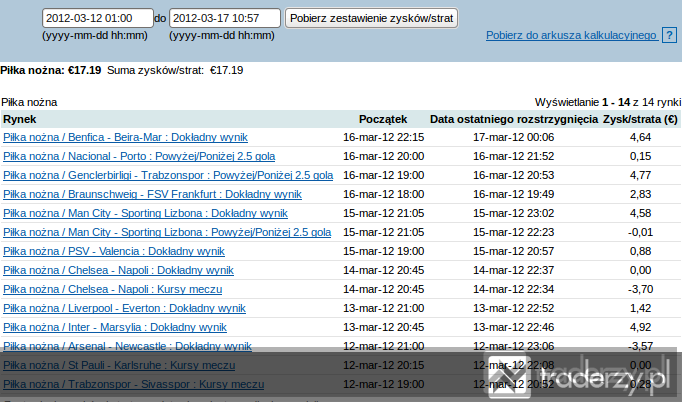Open Arsenal - Newcastle Dokładny wynik link
This screenshot has height=402, width=682.
tap(127, 346)
